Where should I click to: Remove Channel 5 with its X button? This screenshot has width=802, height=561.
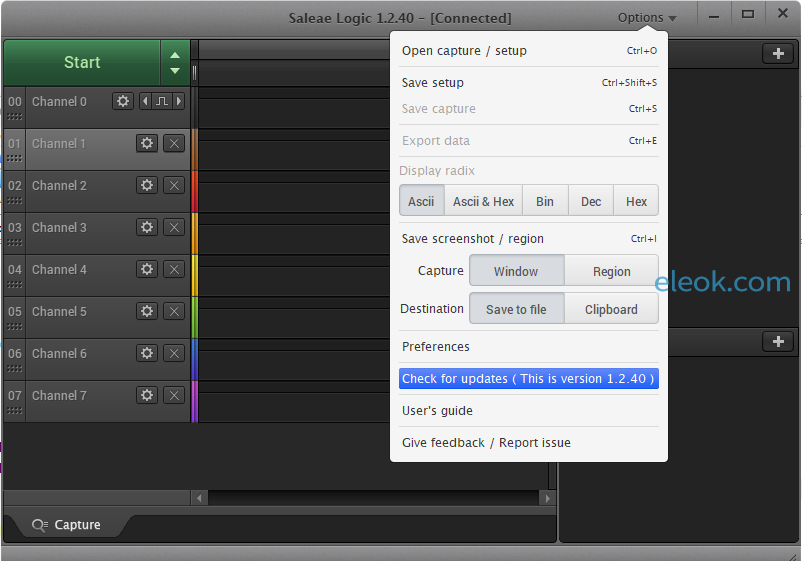point(174,311)
